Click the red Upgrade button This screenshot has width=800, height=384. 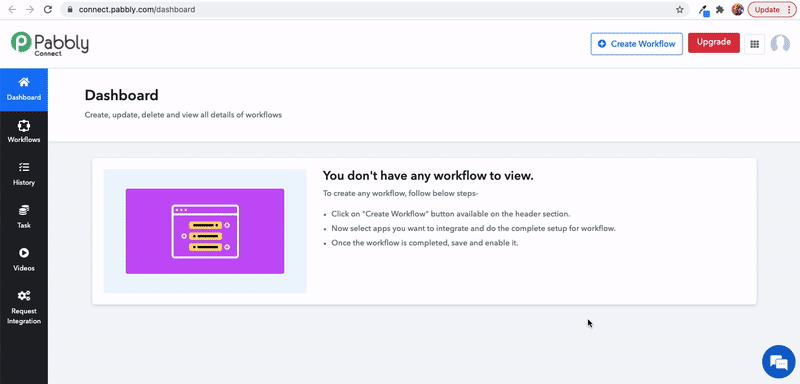[714, 42]
